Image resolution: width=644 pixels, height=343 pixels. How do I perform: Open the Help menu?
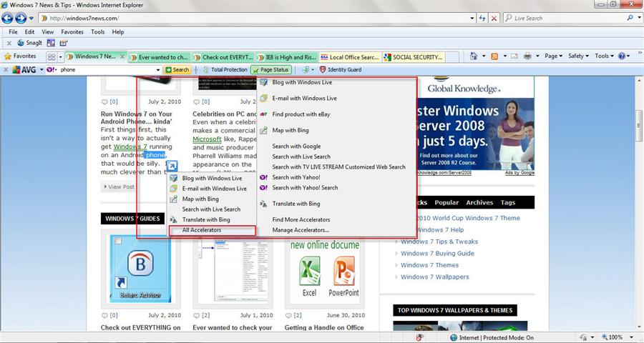tap(118, 31)
